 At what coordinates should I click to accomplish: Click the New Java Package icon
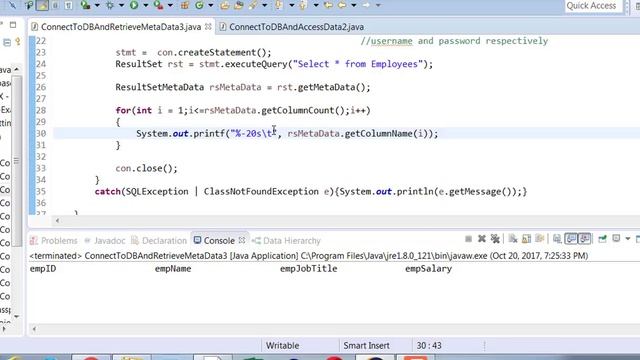tap(184, 5)
